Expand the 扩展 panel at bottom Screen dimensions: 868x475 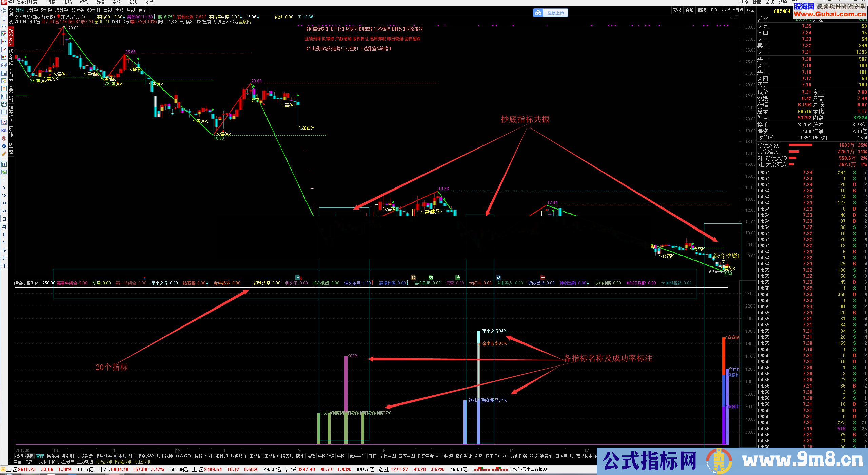tap(30, 462)
